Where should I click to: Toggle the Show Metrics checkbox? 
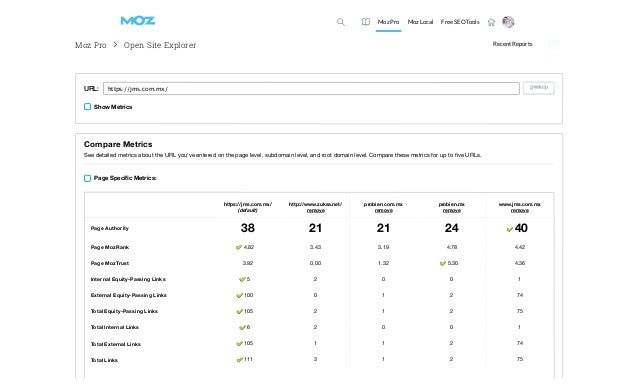tap(87, 107)
